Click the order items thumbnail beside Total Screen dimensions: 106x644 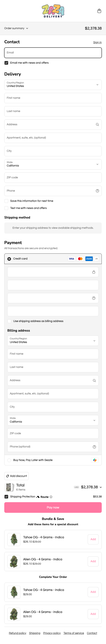pyautogui.click(x=9, y=487)
